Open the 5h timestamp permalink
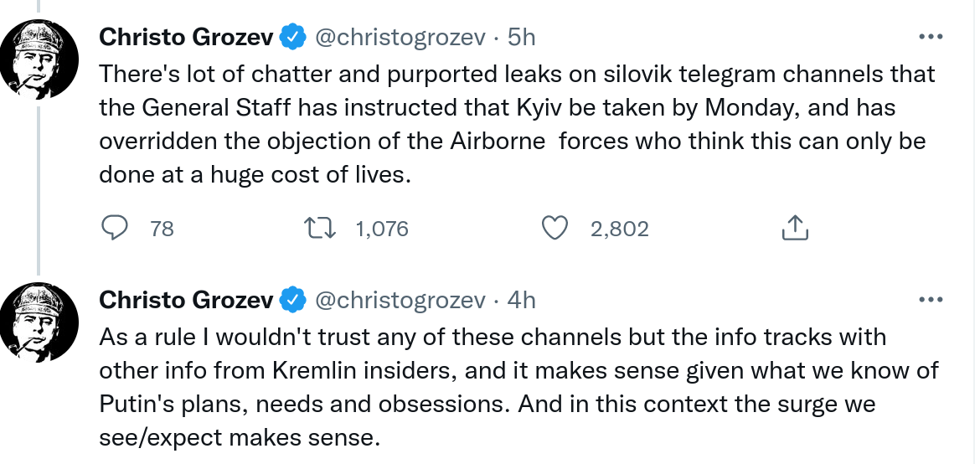The width and height of the screenshot is (980, 464). [522, 37]
